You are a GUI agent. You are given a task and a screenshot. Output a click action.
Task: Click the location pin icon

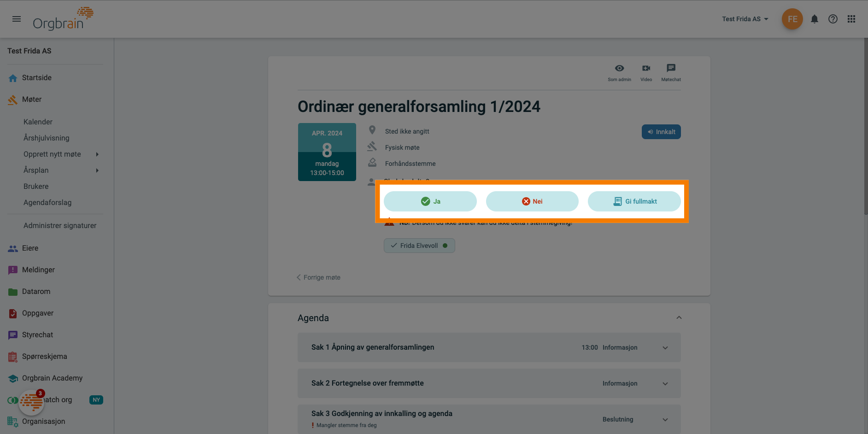click(372, 130)
